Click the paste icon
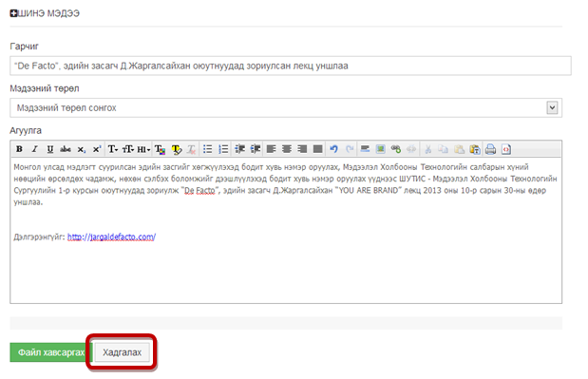The width and height of the screenshot is (588, 379). click(459, 149)
